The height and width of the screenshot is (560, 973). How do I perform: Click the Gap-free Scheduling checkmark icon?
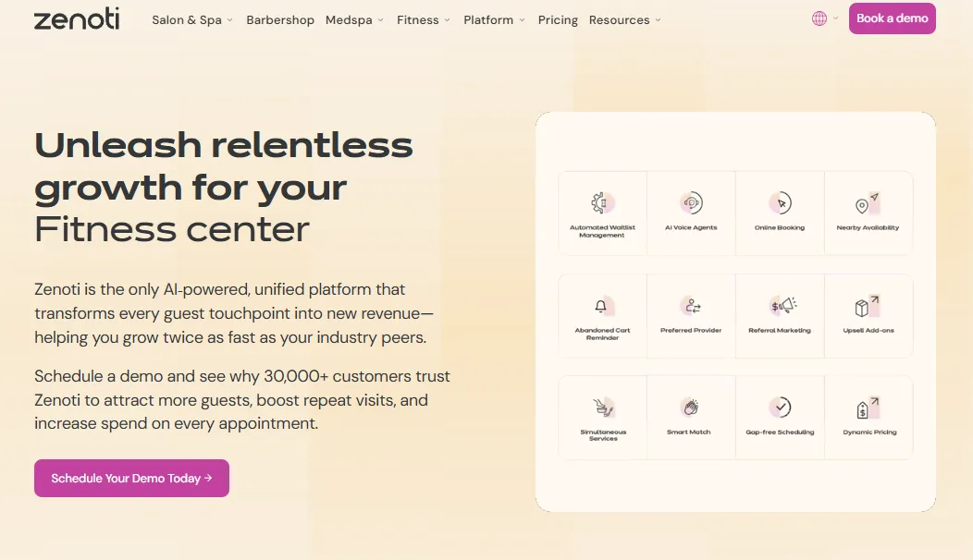pos(780,408)
